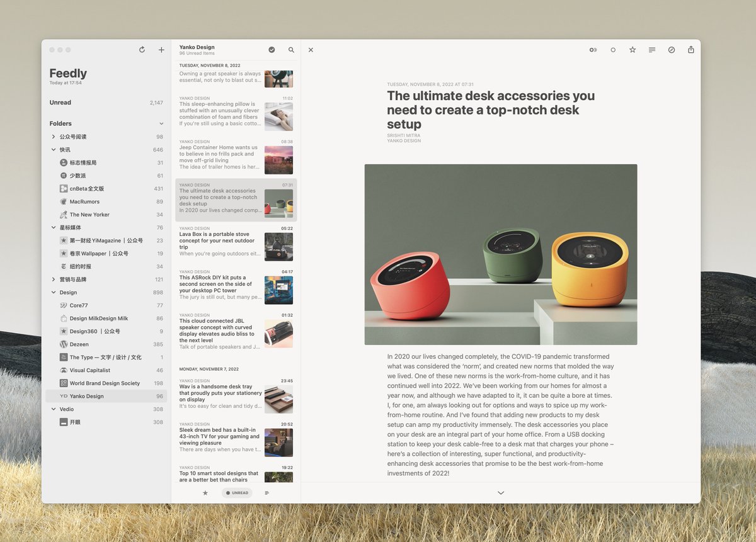Image resolution: width=756 pixels, height=542 pixels.
Task: Share the article with share icon
Action: 691,50
